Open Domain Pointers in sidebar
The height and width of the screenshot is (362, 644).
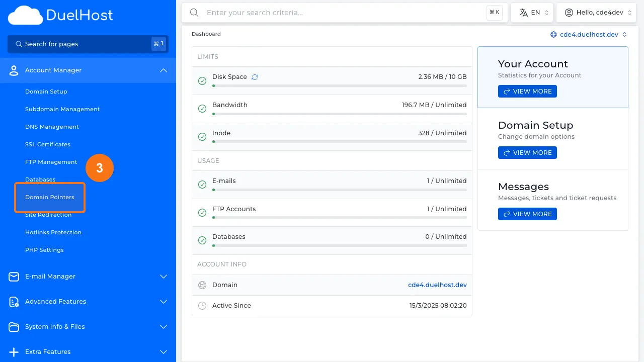[50, 197]
